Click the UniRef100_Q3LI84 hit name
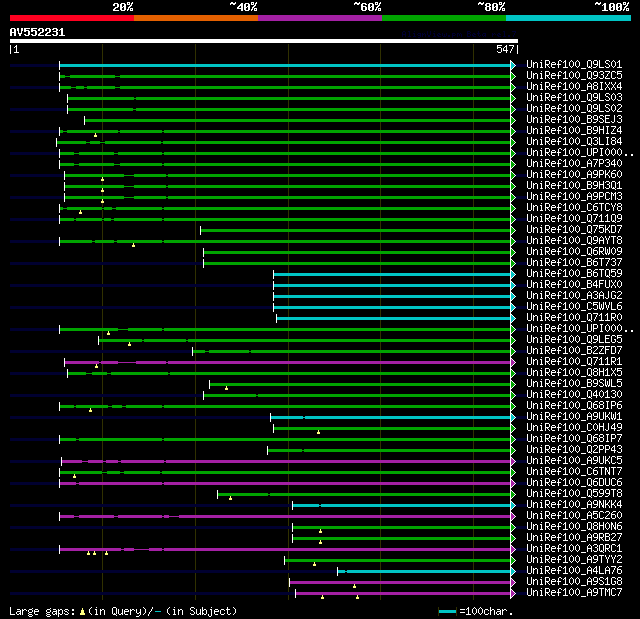This screenshot has width=640, height=619. click(574, 142)
